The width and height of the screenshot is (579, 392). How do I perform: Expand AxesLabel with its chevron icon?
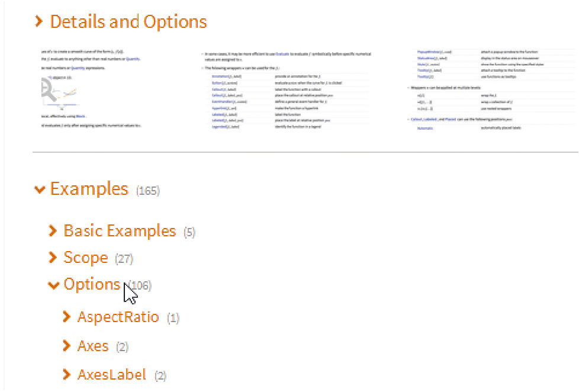click(67, 374)
